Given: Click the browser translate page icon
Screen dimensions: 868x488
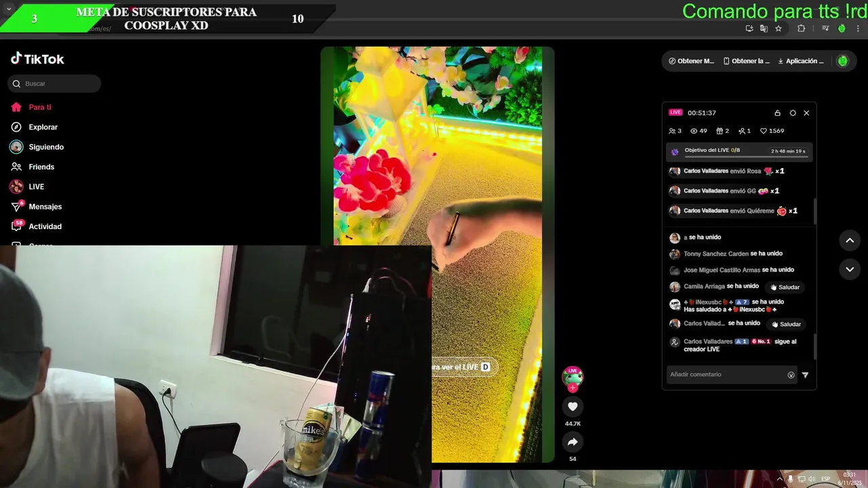Looking at the screenshot, I should (x=764, y=28).
